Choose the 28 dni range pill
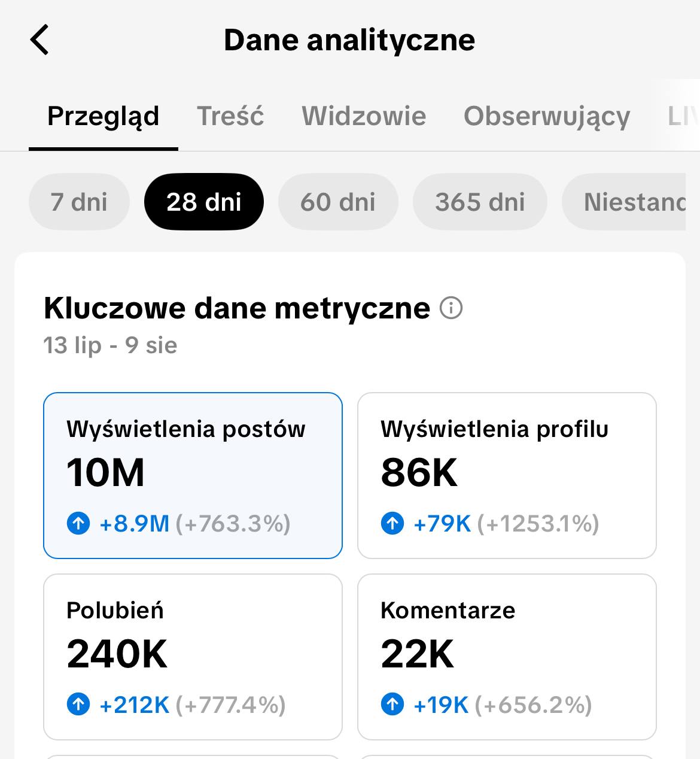 pyautogui.click(x=204, y=202)
